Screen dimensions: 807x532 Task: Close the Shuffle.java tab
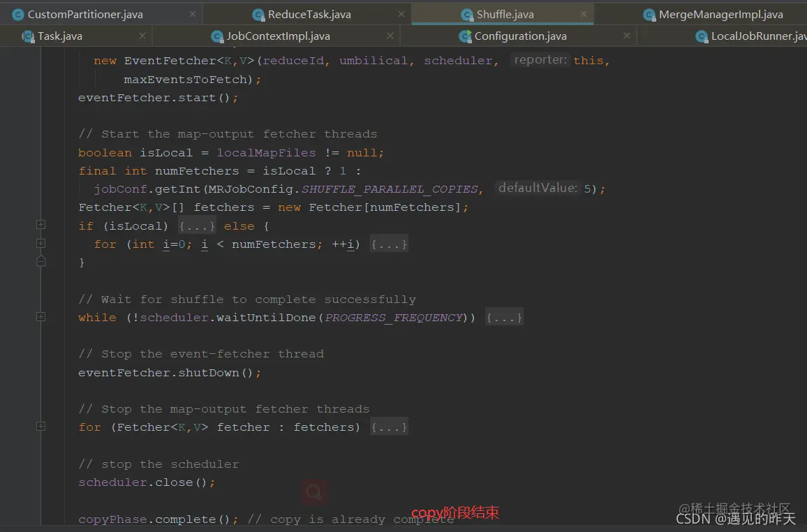point(584,15)
